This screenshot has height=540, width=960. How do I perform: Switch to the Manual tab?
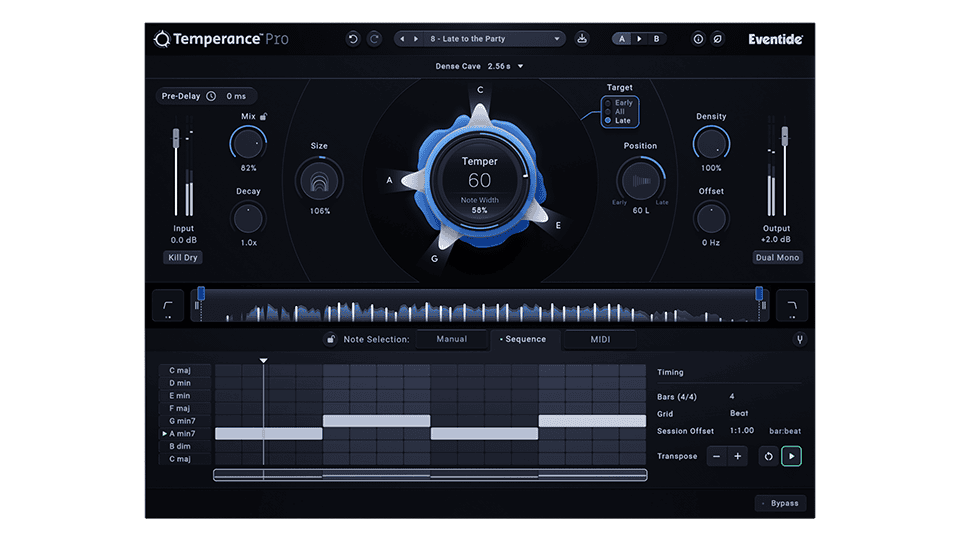[452, 339]
